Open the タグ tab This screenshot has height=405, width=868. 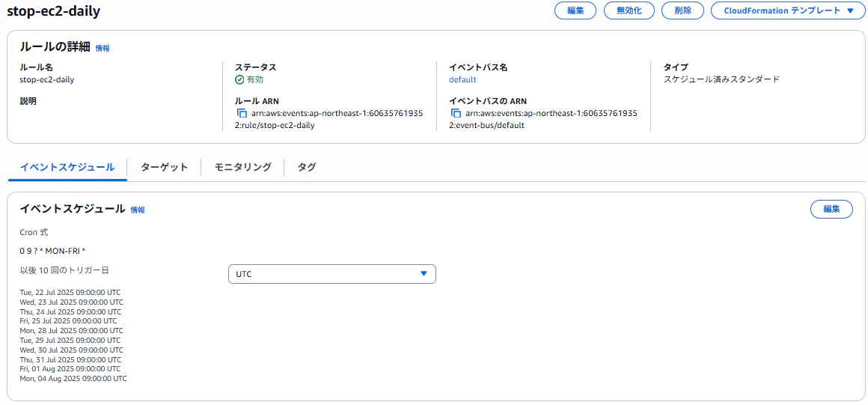[x=307, y=167]
